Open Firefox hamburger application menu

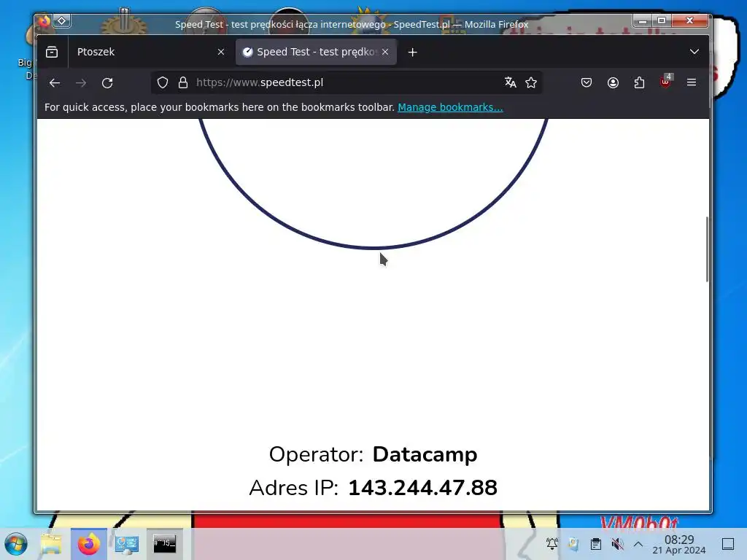point(692,83)
